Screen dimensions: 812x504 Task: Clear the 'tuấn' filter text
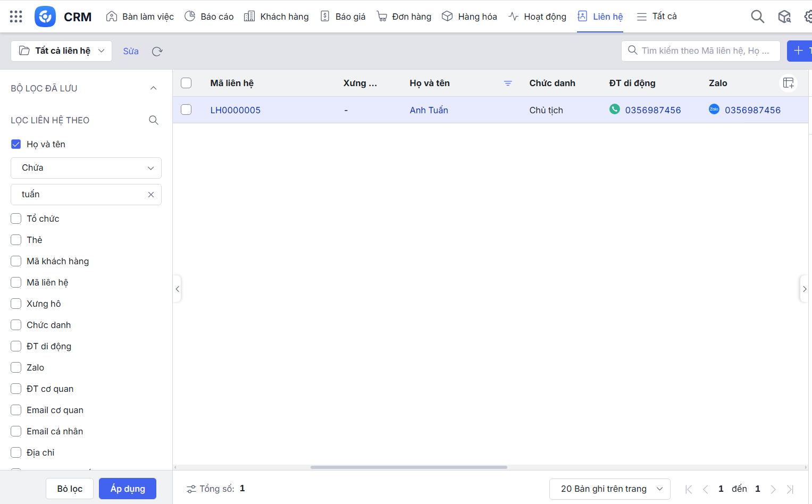click(x=151, y=195)
